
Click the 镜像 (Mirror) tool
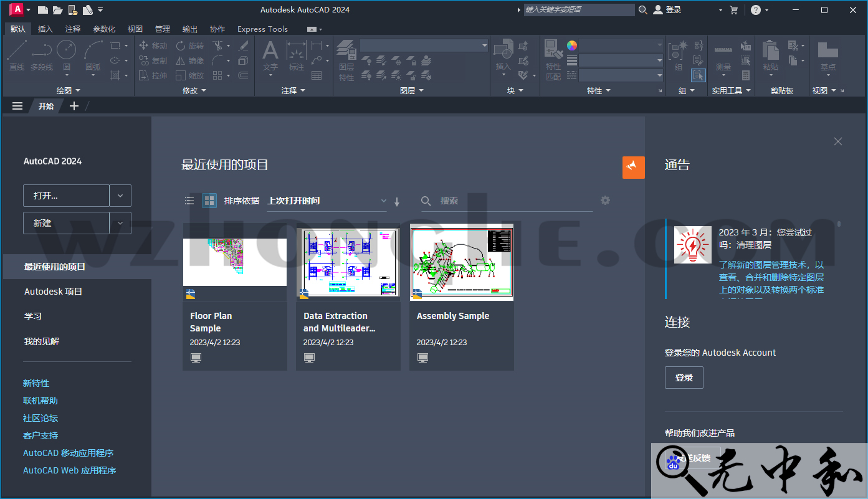pos(190,60)
